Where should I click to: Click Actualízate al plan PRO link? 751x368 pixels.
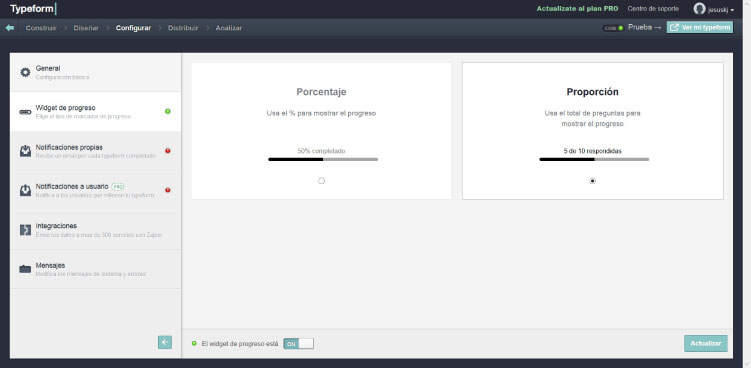click(x=577, y=9)
